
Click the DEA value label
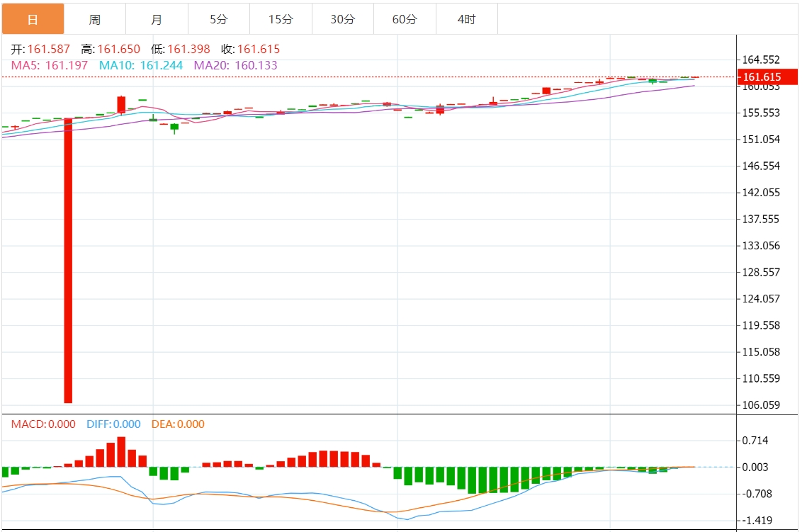click(x=178, y=424)
